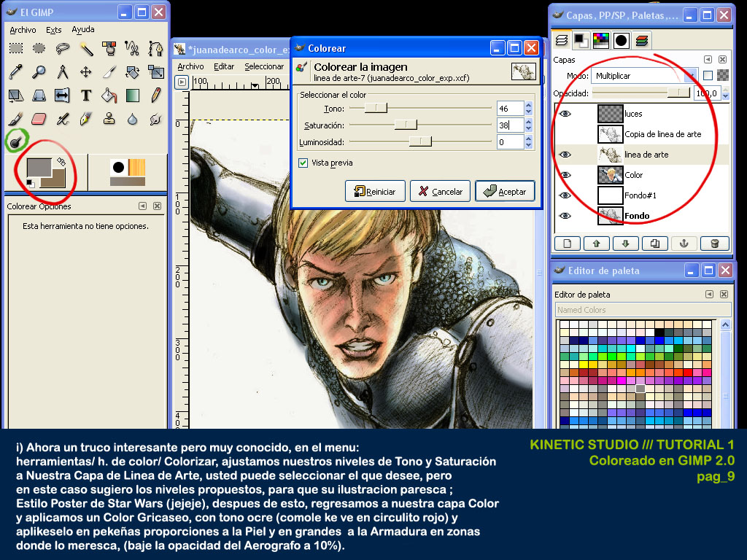Open Editar menu in image window
Screen dimensions: 747x560
(224, 66)
